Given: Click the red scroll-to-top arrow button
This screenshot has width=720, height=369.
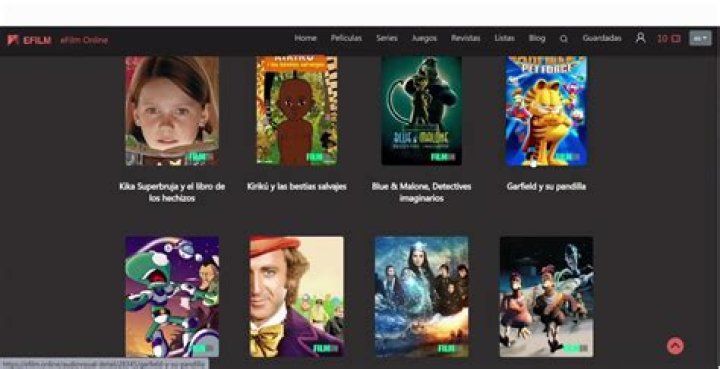Looking at the screenshot, I should [675, 346].
